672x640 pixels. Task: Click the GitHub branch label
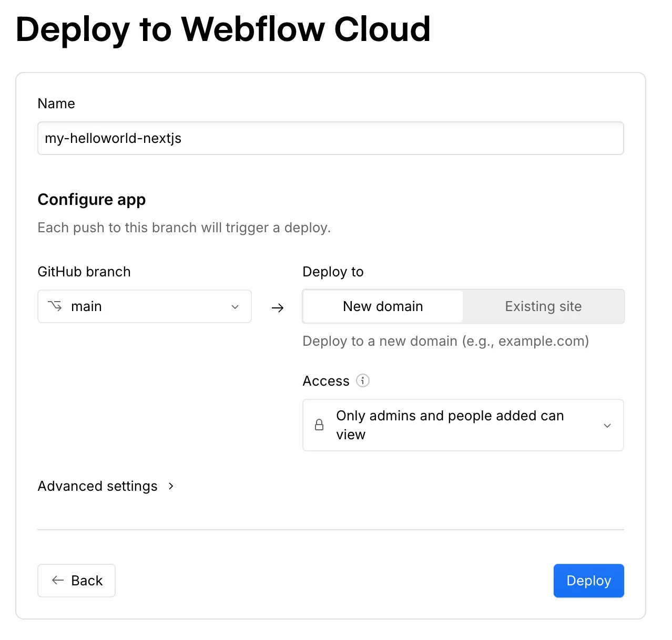[x=84, y=272]
